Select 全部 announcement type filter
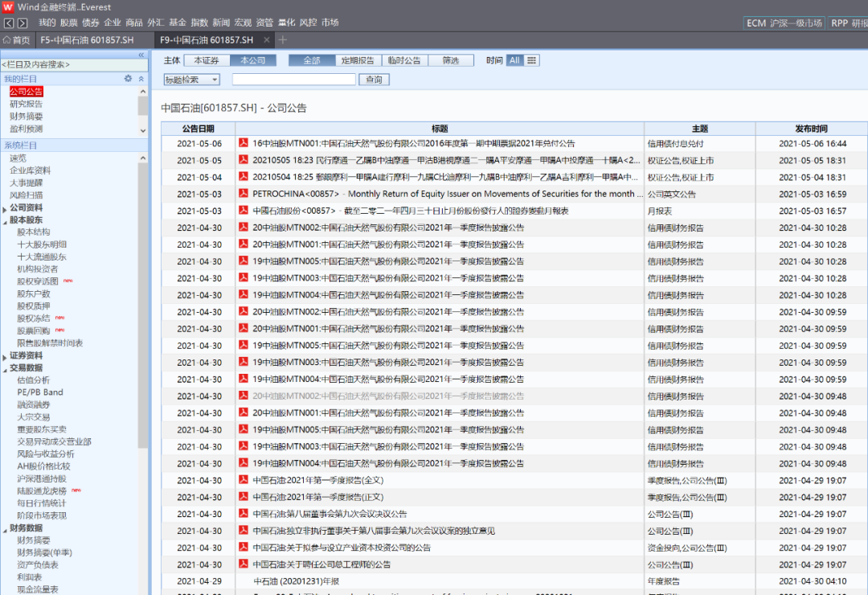 click(x=312, y=60)
